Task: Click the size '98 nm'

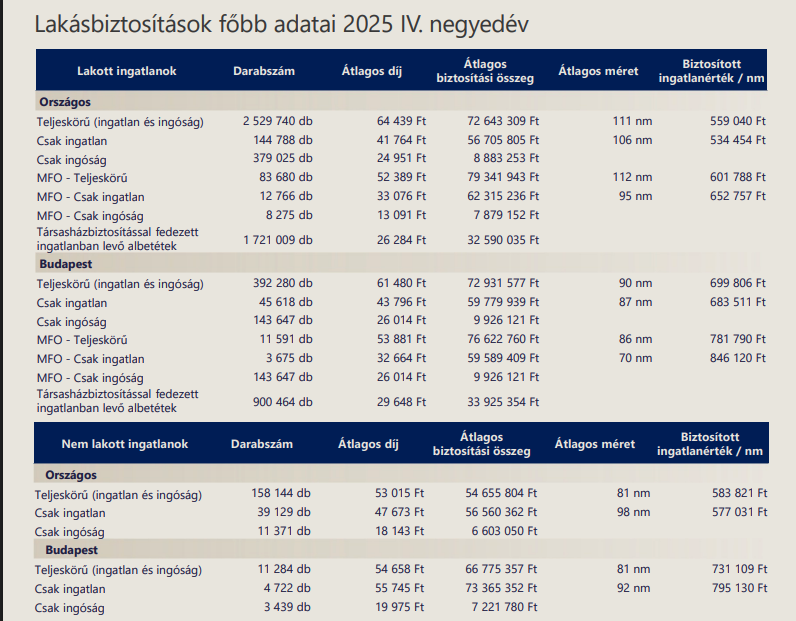Action: coord(633,512)
